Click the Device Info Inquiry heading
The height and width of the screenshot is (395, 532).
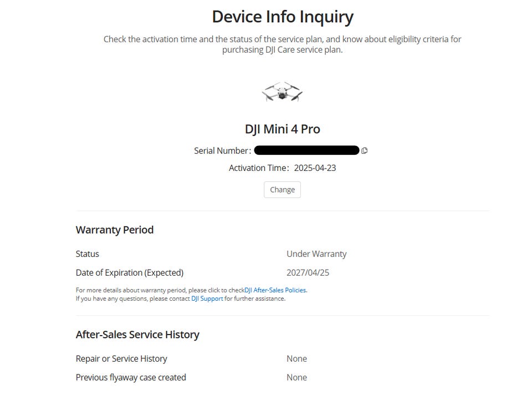(x=282, y=17)
